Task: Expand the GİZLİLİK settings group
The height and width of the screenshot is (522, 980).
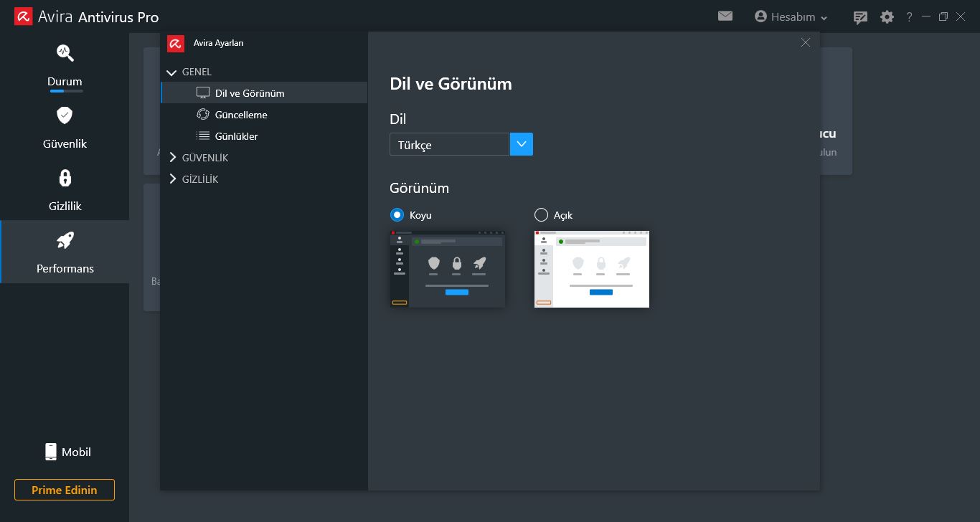Action: [x=172, y=179]
